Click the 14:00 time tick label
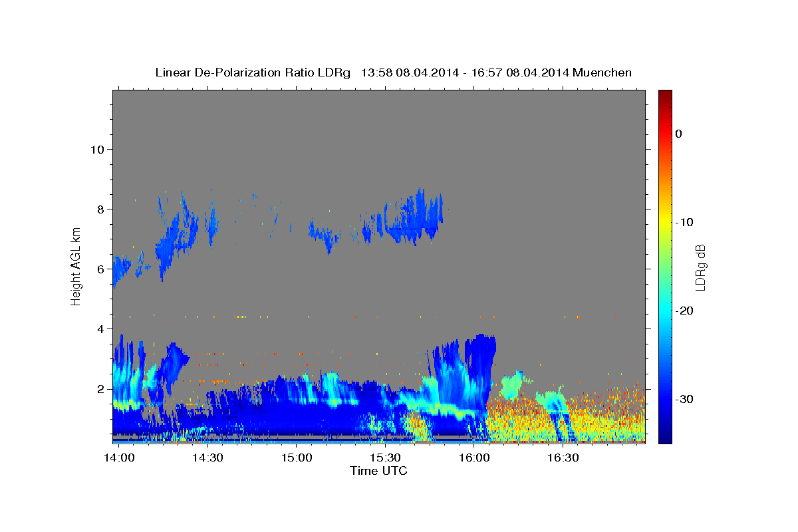798x532 pixels. click(119, 458)
